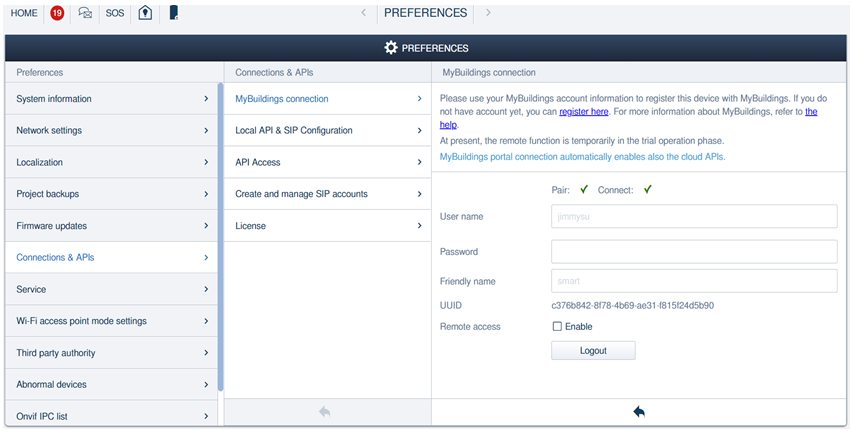Open the red notification badge showing 19
The image size is (852, 431).
coord(57,13)
